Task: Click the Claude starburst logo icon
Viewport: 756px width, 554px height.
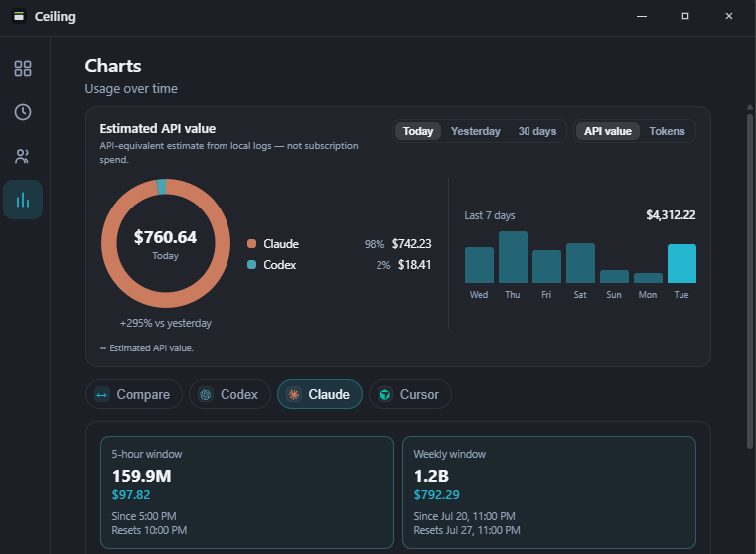Action: (x=294, y=394)
